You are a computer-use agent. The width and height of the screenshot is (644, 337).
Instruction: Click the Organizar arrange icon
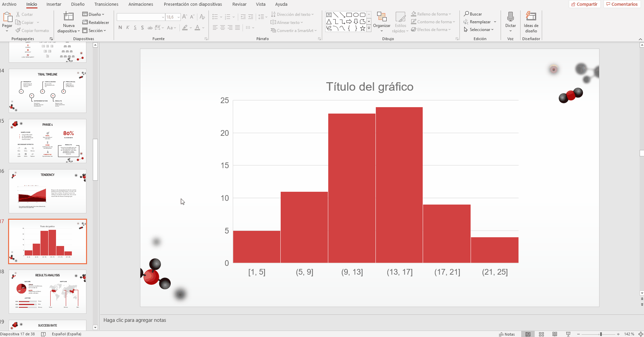(382, 17)
